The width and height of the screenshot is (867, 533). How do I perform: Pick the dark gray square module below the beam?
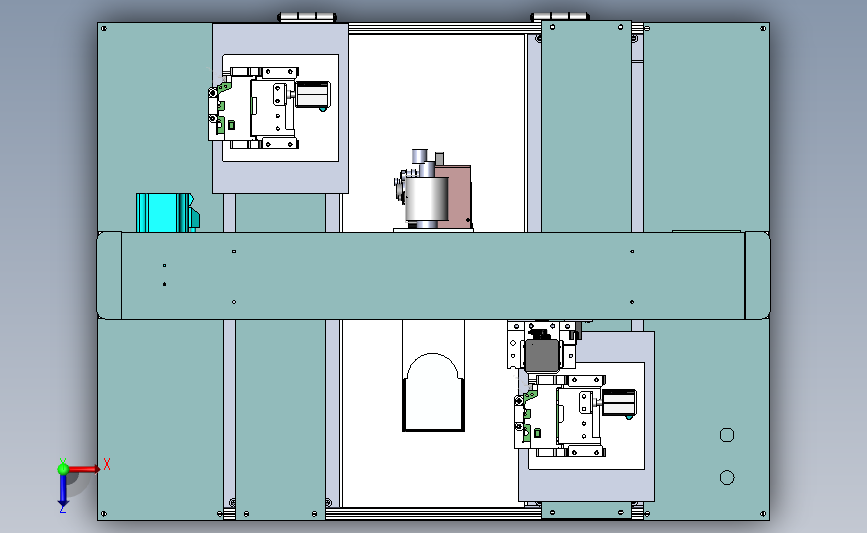click(x=542, y=356)
